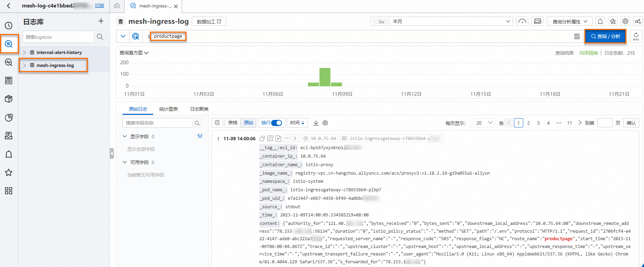Click the star favorite icon in top toolbar
This screenshot has height=267, width=644.
point(613,21)
